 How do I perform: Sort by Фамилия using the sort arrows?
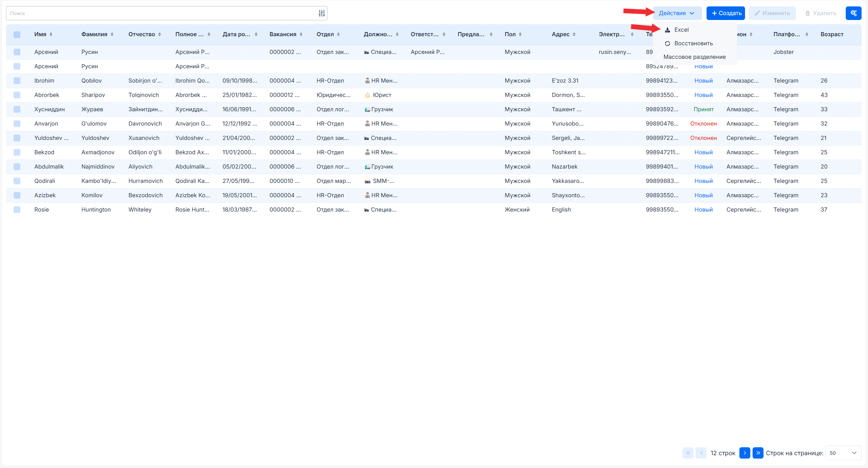pos(112,34)
